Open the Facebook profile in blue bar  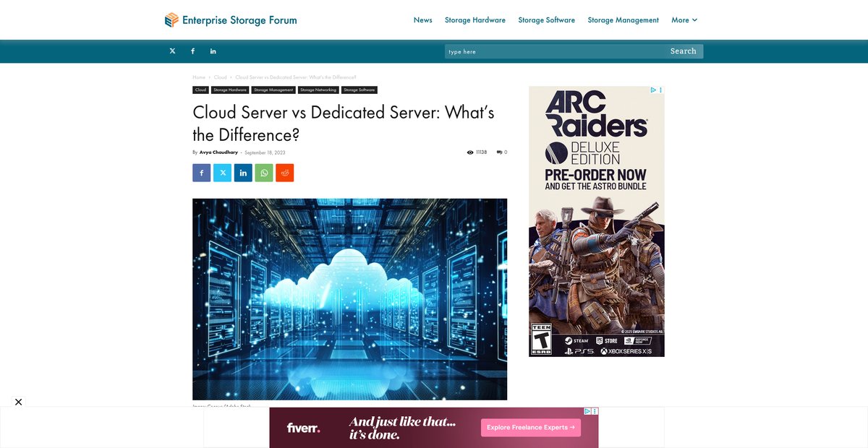[192, 51]
